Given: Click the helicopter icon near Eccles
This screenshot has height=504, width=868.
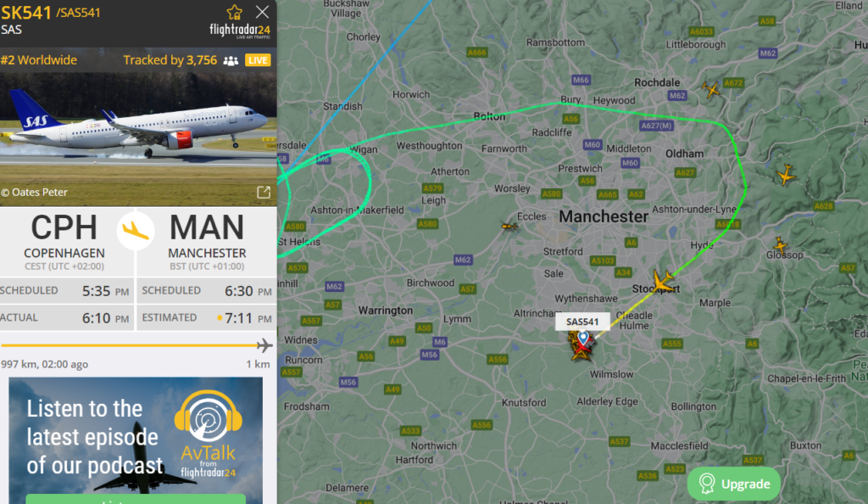Looking at the screenshot, I should [509, 226].
